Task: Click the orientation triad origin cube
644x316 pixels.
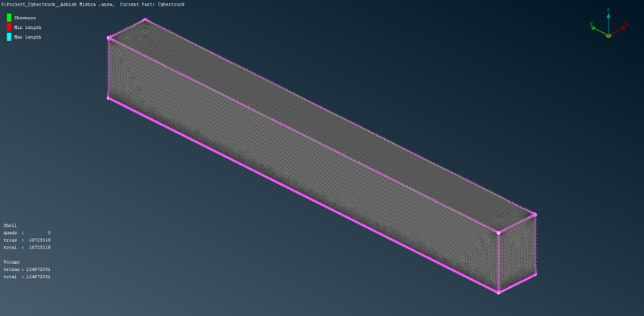Action: click(x=609, y=35)
